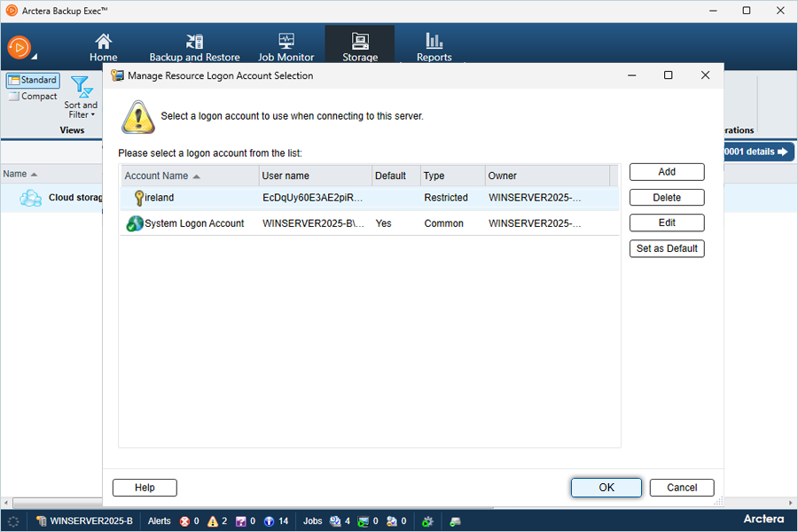This screenshot has height=532, width=798.
Task: Open the Sort and Filter dropdown
Action: (81, 98)
